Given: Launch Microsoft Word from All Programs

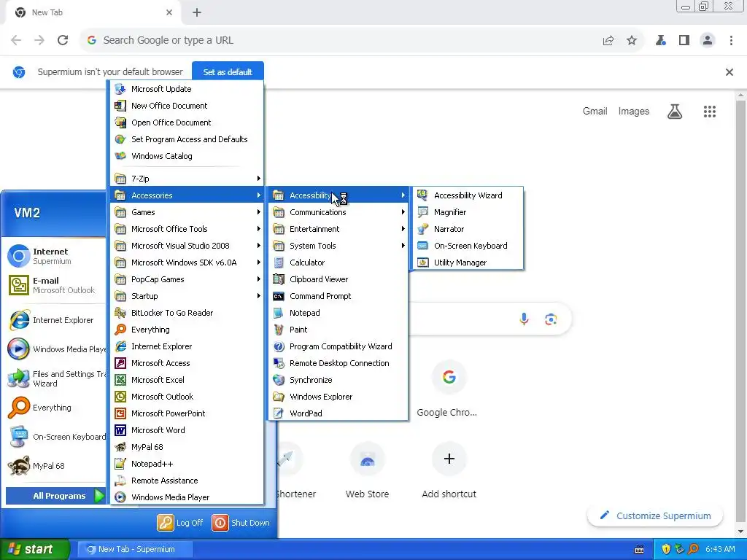Looking at the screenshot, I should point(187,430).
